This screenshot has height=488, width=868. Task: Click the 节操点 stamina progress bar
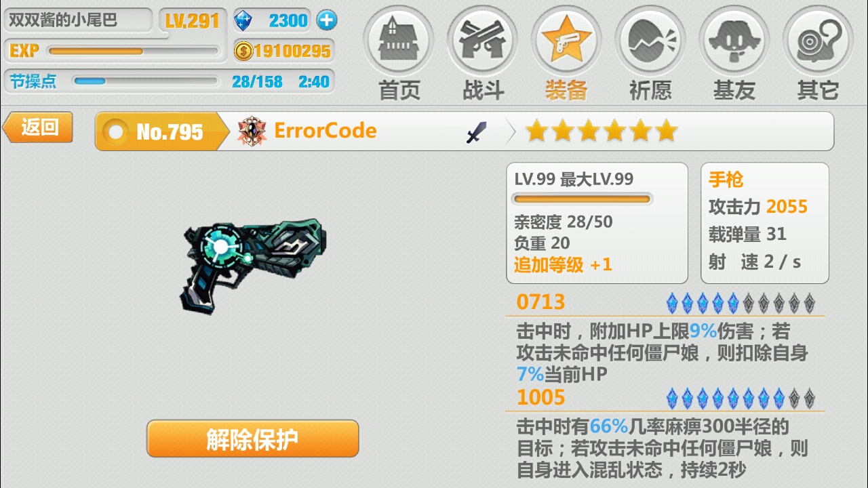(x=146, y=81)
